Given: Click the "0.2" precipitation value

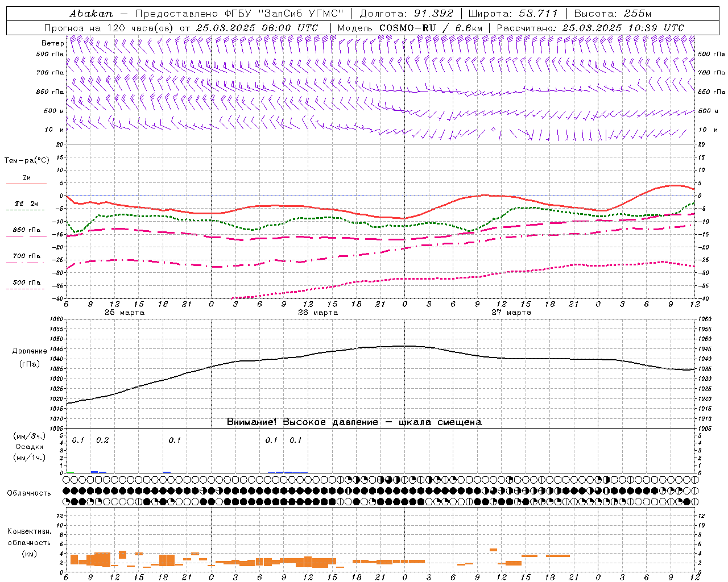Looking at the screenshot, I should click(x=102, y=440).
